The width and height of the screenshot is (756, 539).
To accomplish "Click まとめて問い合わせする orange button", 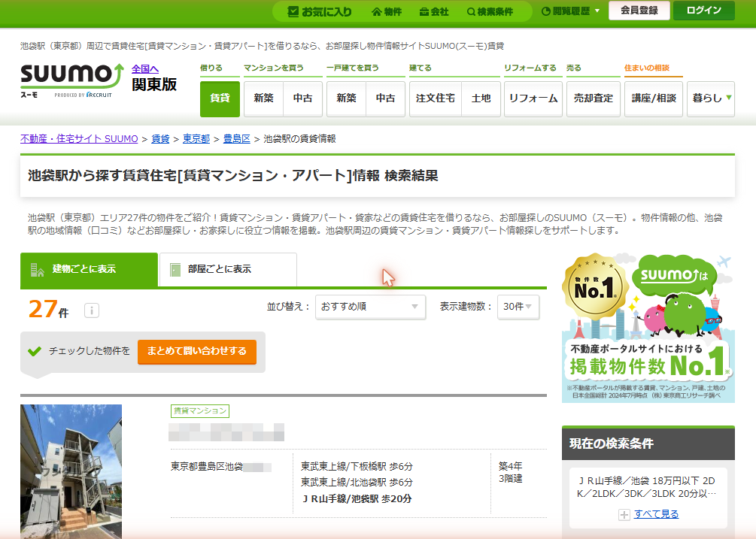I will [x=197, y=352].
